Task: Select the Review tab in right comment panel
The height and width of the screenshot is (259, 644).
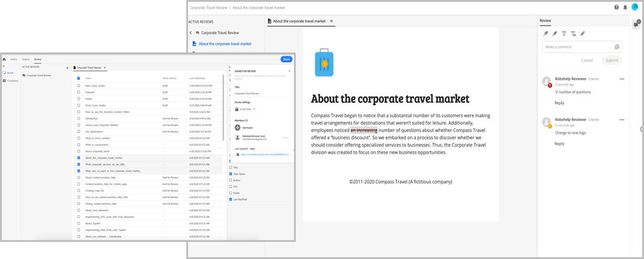Action: (545, 20)
